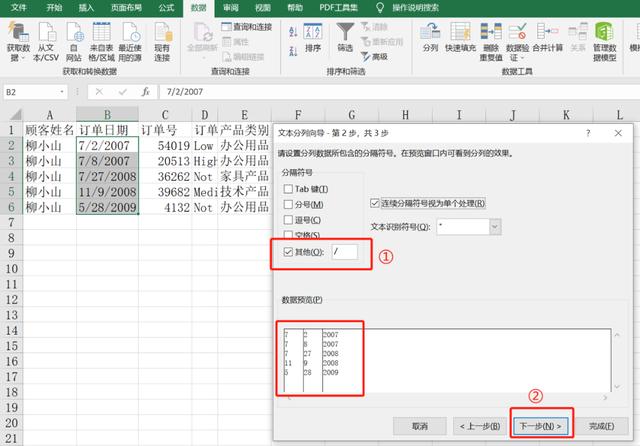640x446 pixels.
Task: Open the 文件 (File) tab
Action: (x=18, y=7)
